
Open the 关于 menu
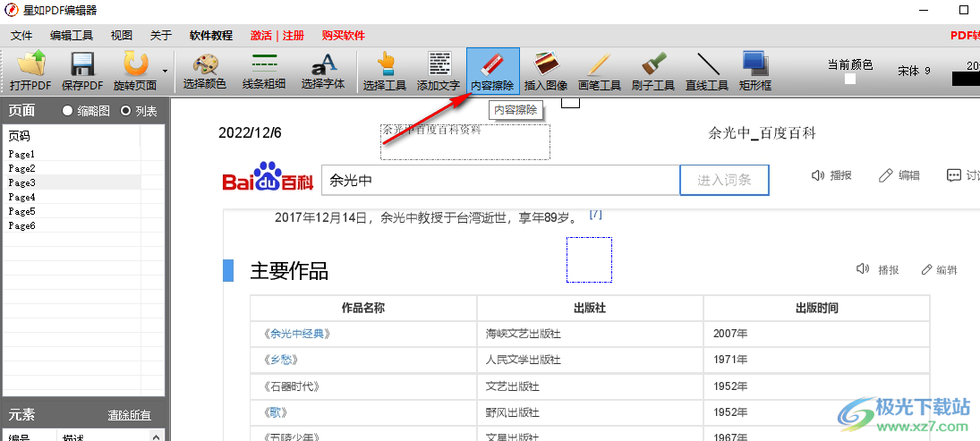pyautogui.click(x=160, y=36)
